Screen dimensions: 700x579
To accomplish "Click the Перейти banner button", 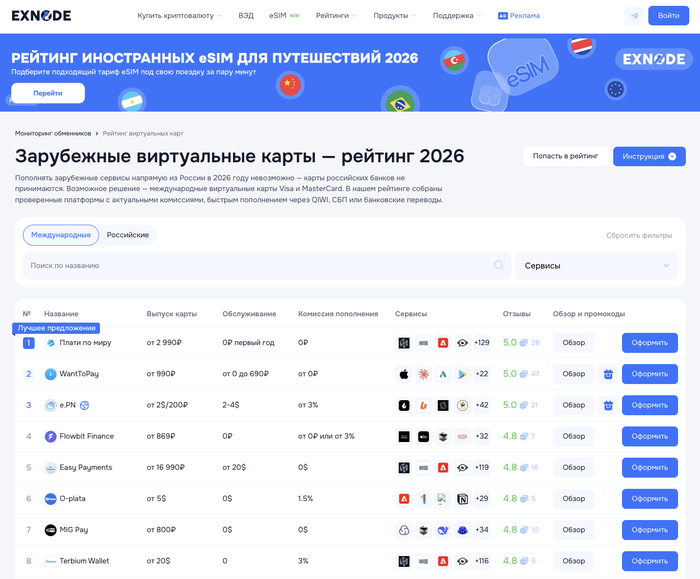I will coord(48,93).
